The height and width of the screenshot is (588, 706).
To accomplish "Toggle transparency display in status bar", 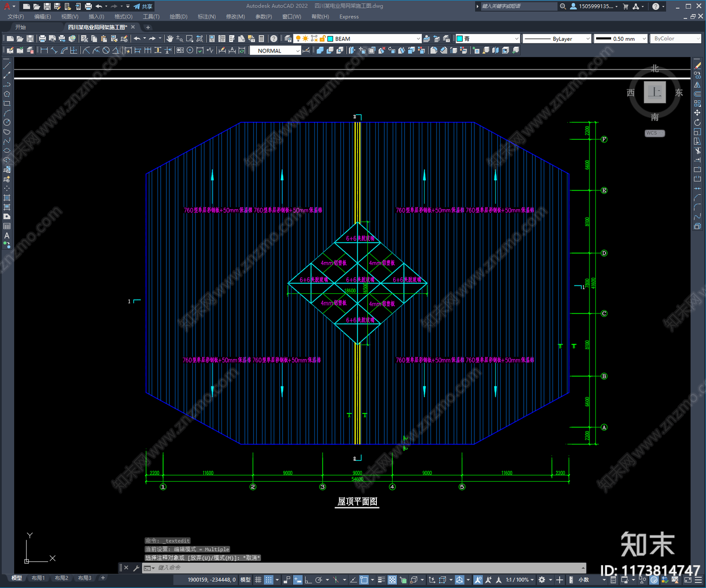I will [392, 580].
